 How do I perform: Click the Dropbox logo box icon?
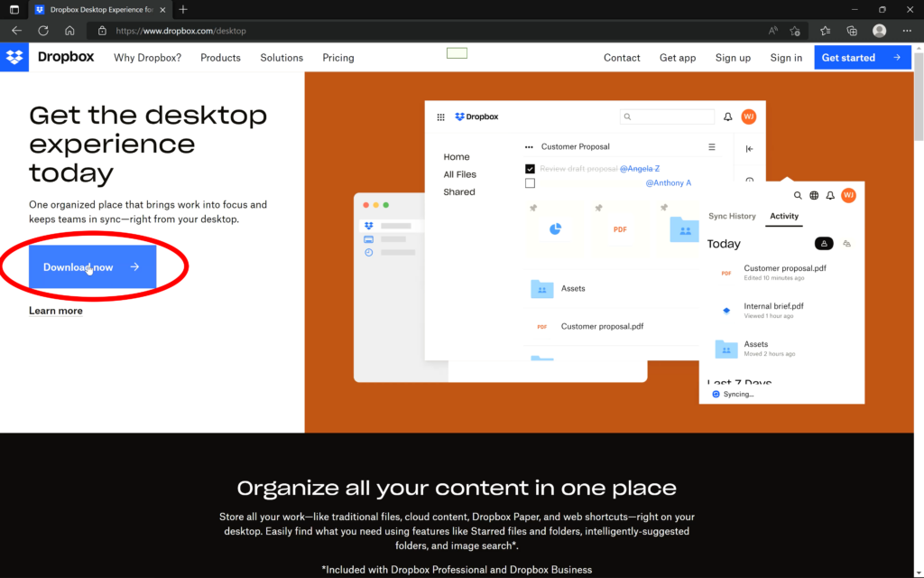[x=14, y=57]
